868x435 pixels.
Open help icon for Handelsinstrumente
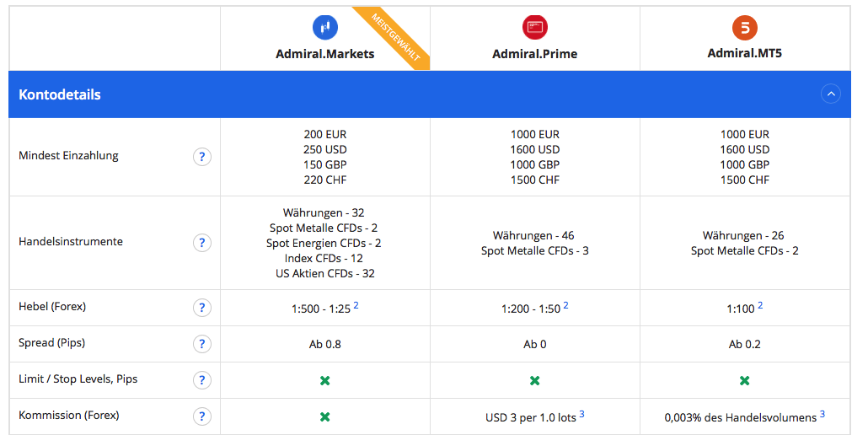point(202,243)
